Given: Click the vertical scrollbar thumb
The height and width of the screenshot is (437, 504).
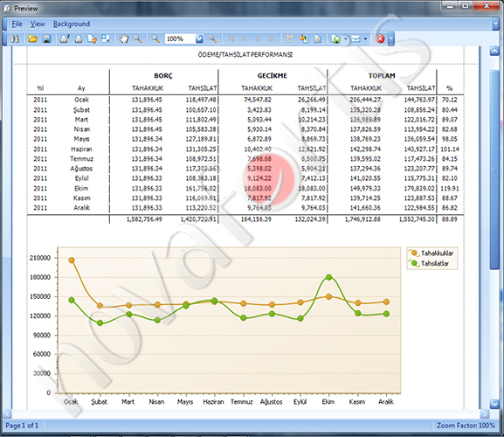Looking at the screenshot, I should tap(494, 170).
